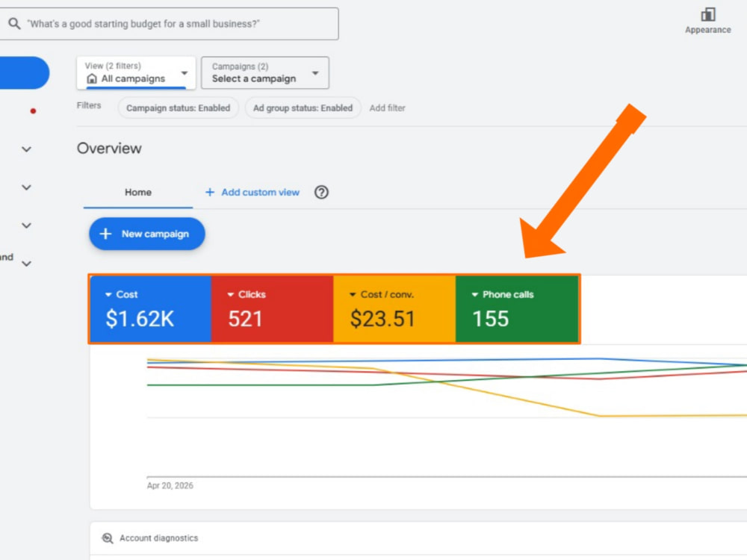The height and width of the screenshot is (560, 747).
Task: Open the Cost metric dropdown arrow
Action: point(108,295)
